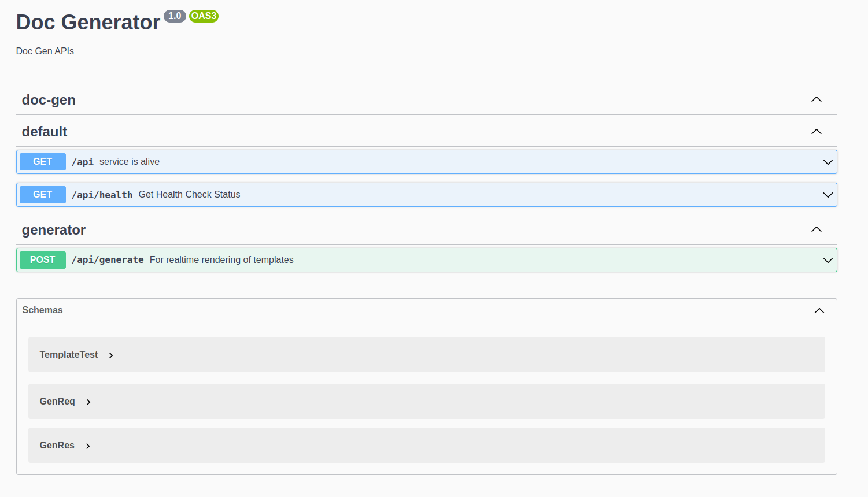Click the 1.0 version badge

pyautogui.click(x=175, y=16)
